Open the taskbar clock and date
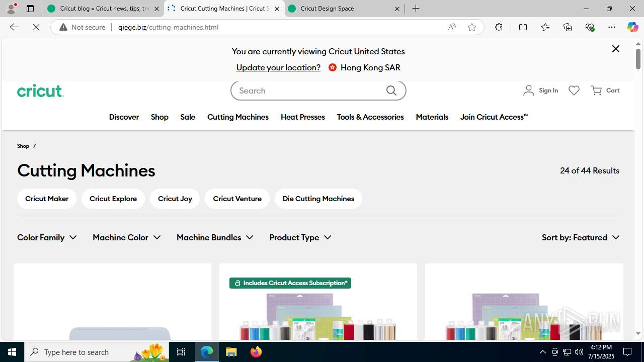 pos(601,352)
